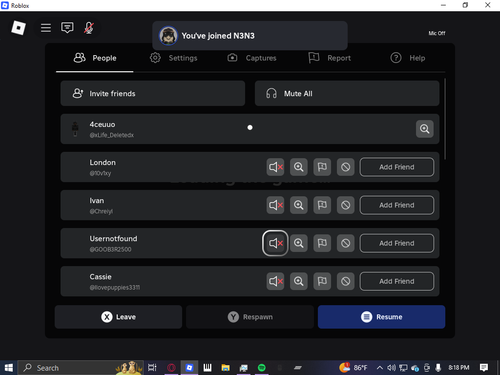Click the players list scrollbar
This screenshot has width=500, height=375.
tap(445, 119)
